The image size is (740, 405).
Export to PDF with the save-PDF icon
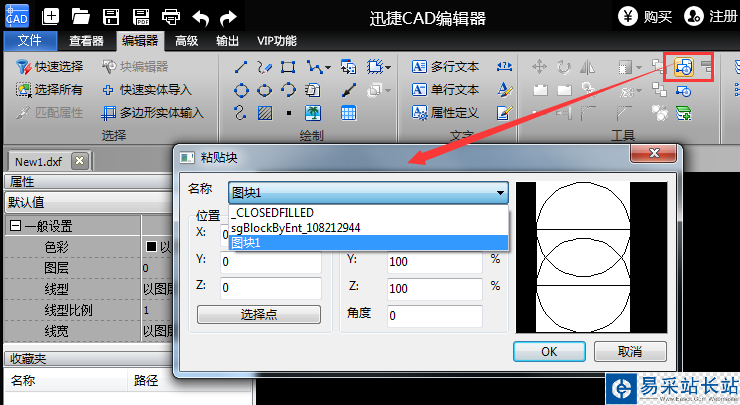141,17
